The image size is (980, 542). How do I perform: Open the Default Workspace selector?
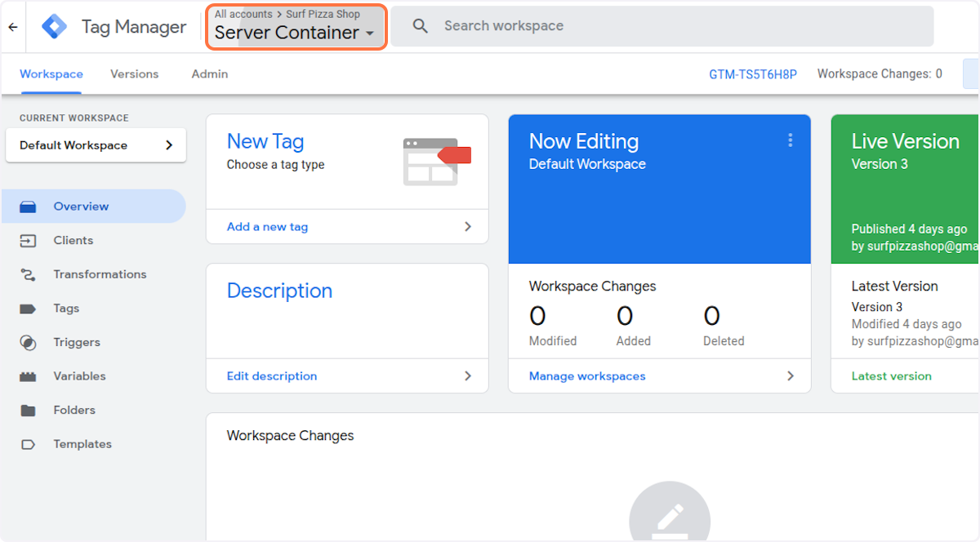(x=96, y=145)
